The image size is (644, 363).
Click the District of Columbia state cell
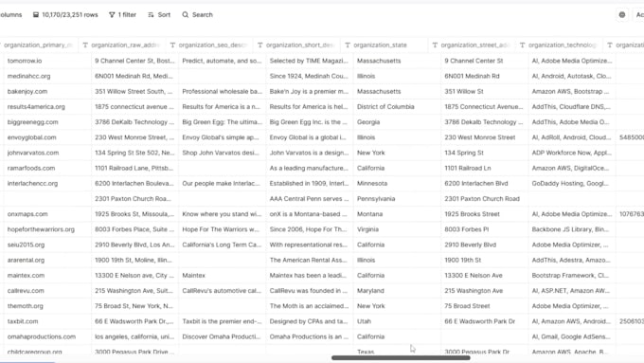397,107
